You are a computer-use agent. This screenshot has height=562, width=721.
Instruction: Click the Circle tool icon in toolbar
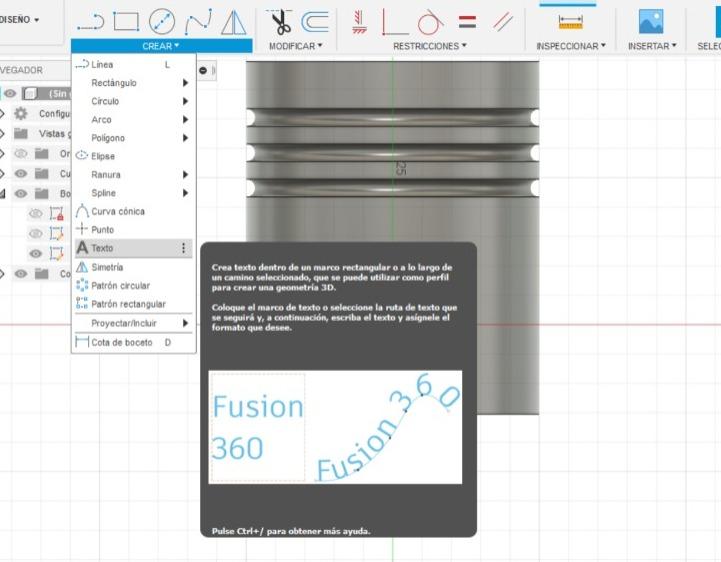[x=162, y=21]
